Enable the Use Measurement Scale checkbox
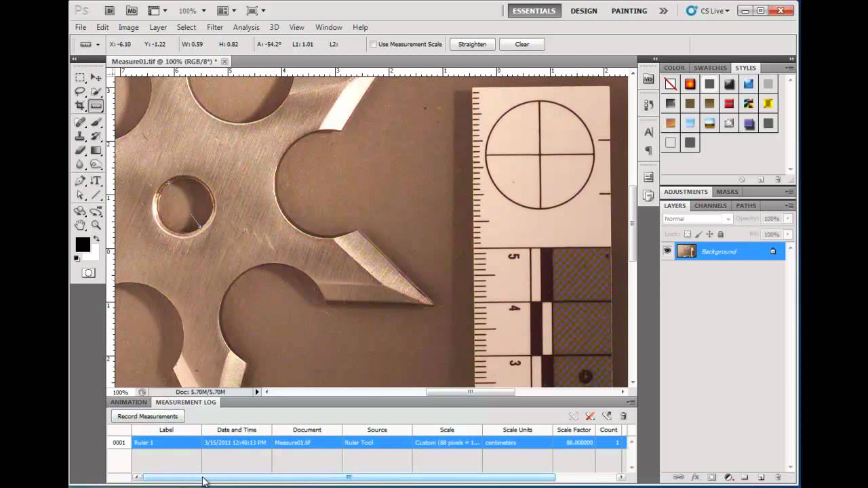The width and height of the screenshot is (868, 488). point(373,44)
